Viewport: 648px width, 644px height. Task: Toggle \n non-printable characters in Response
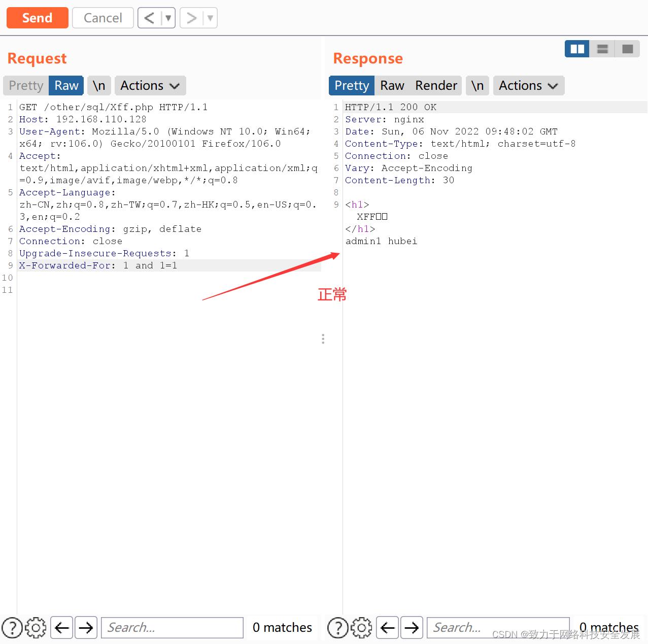click(478, 85)
